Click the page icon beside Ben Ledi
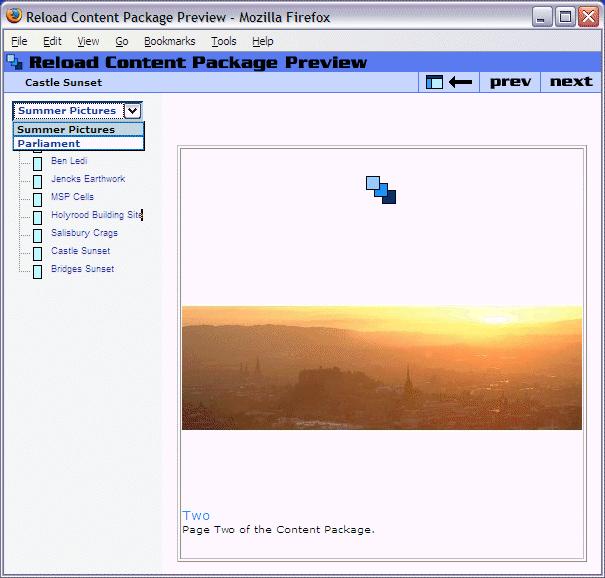Viewport: 605px width, 578px height. [37, 164]
